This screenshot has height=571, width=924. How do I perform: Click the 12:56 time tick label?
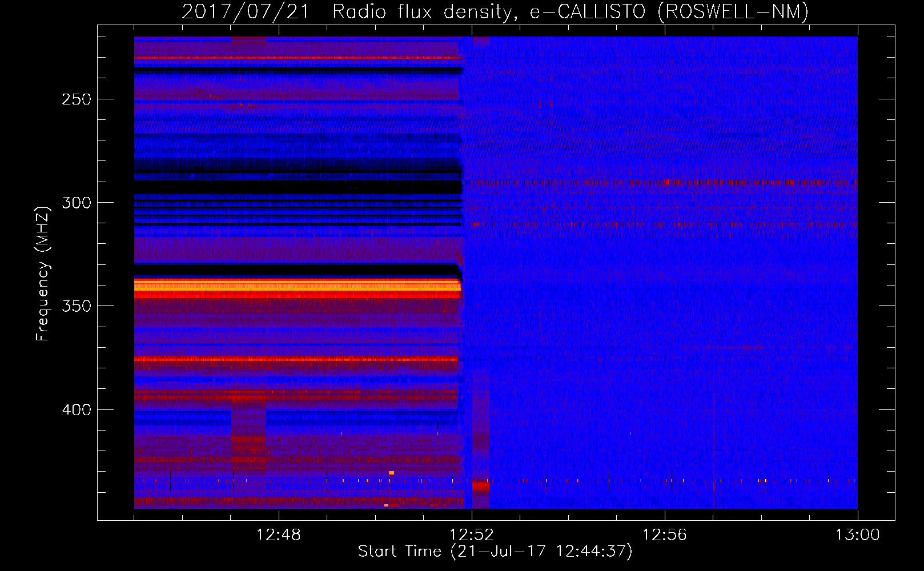[664, 535]
